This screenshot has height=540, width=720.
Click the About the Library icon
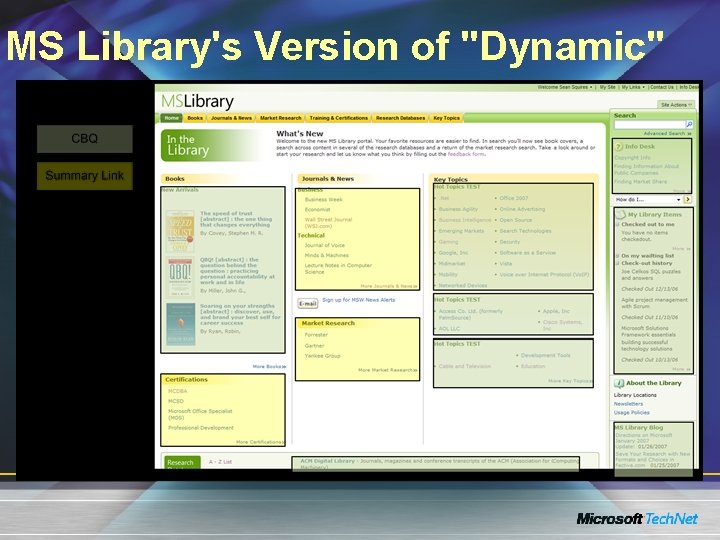coord(619,383)
